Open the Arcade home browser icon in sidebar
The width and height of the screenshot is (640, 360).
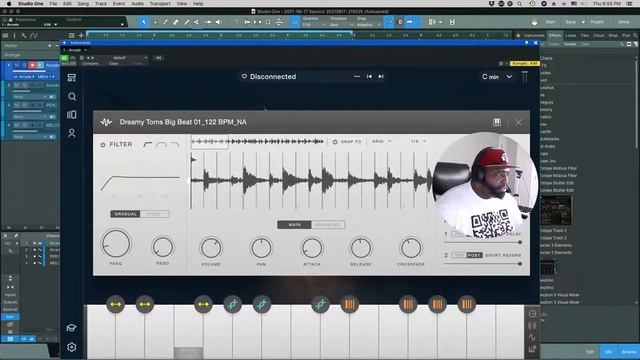click(x=72, y=78)
